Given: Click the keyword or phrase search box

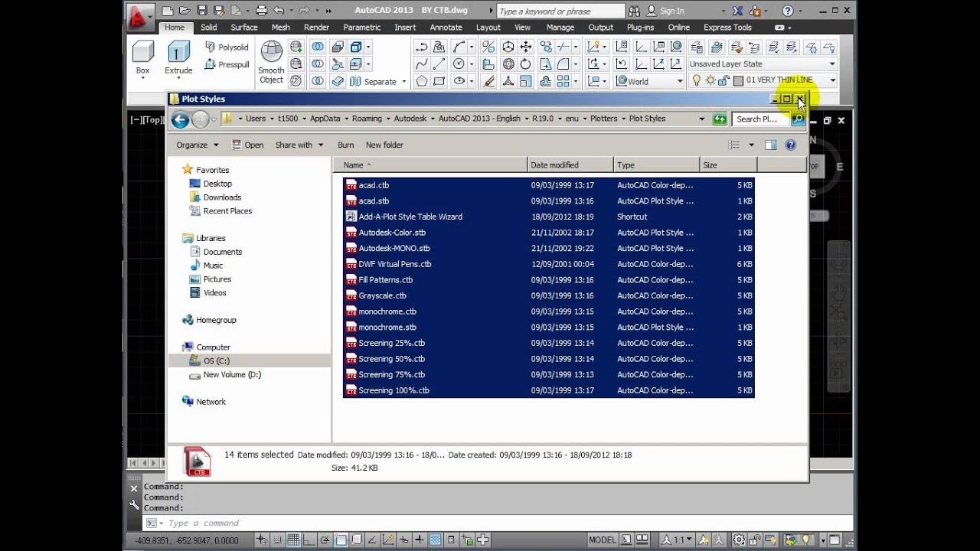Looking at the screenshot, I should pyautogui.click(x=560, y=11).
